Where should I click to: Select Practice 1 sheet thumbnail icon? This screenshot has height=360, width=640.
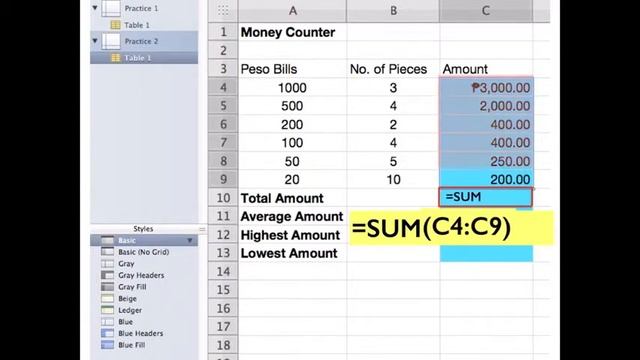pos(111,8)
